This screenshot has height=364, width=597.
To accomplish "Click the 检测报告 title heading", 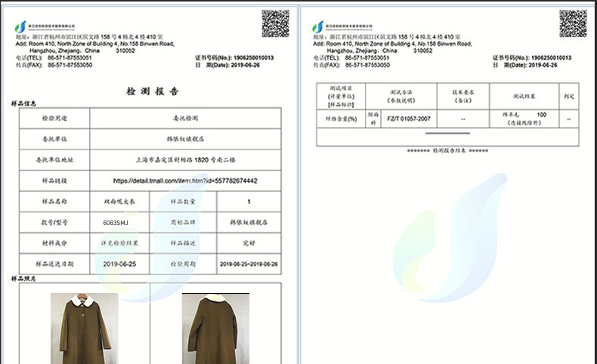I will click(x=152, y=91).
